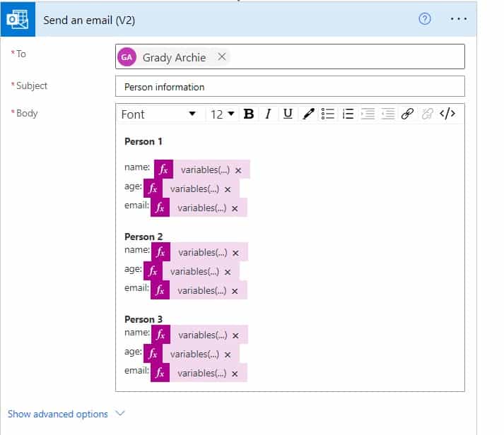The image size is (504, 435).
Task: Insert a bulleted list
Action: pos(328,114)
